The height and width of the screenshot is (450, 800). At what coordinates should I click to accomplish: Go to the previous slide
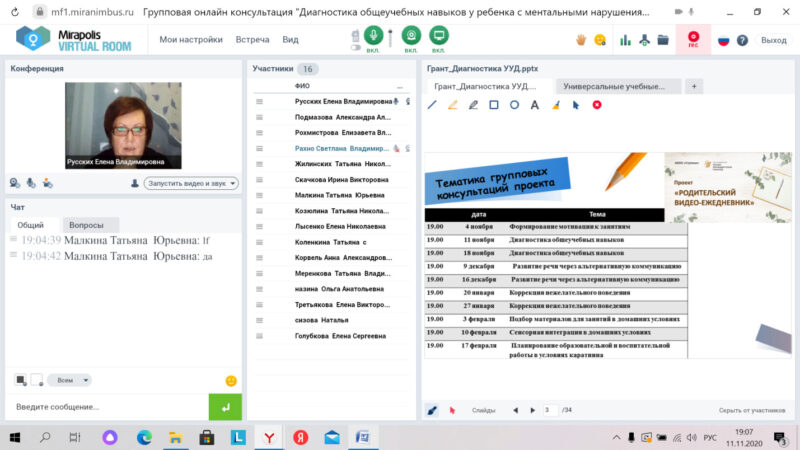coord(515,410)
